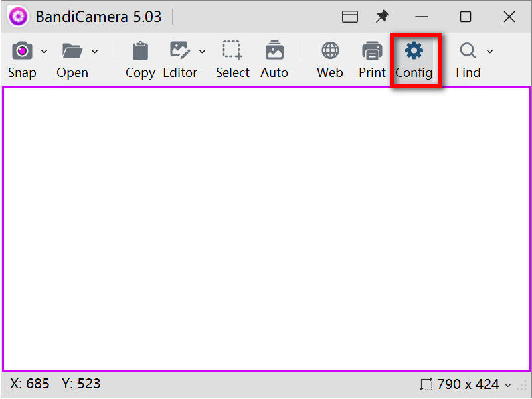This screenshot has height=399, width=532.
Task: Click the resize grip in the status bar corner
Action: tap(521, 386)
